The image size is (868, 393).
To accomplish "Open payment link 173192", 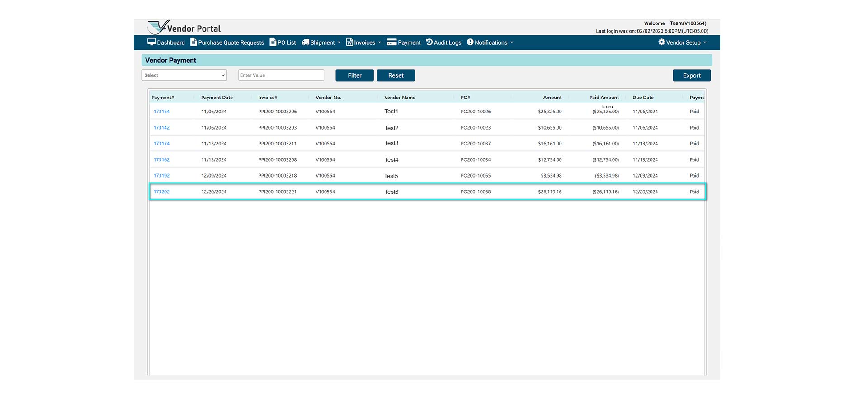I will pos(161,176).
